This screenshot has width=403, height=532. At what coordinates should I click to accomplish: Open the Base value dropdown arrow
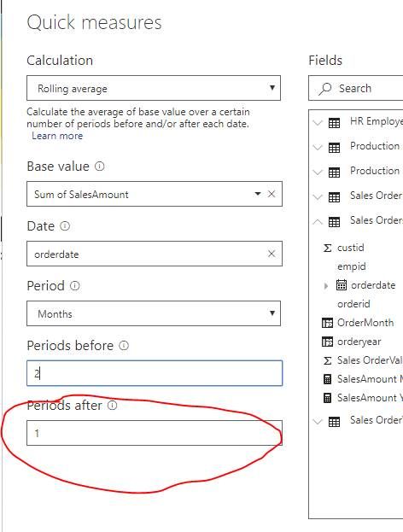(x=258, y=194)
